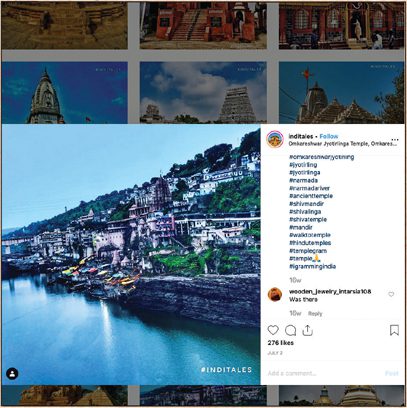
Task: Share the post via the share icon
Action: tap(307, 330)
